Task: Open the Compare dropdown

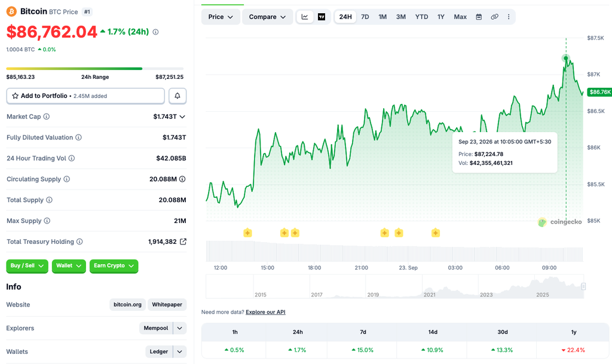Action: point(267,17)
